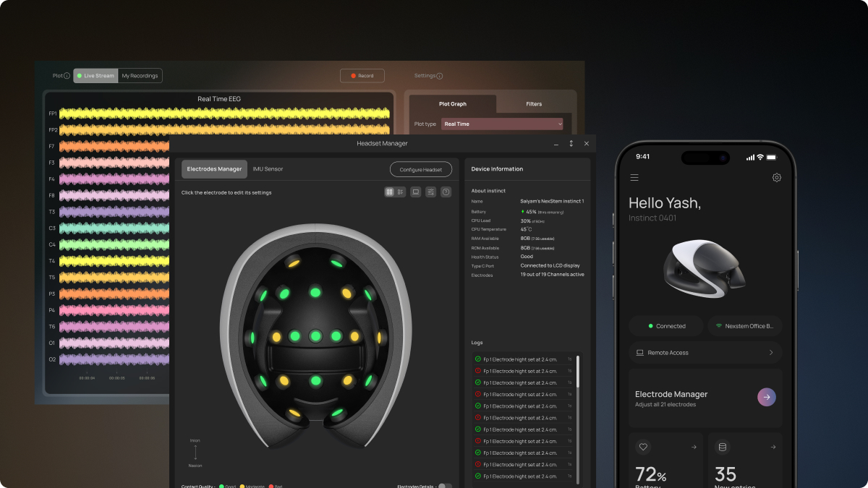The height and width of the screenshot is (488, 868).
Task: Click the FP1 EEG channel waveform
Action: point(224,114)
